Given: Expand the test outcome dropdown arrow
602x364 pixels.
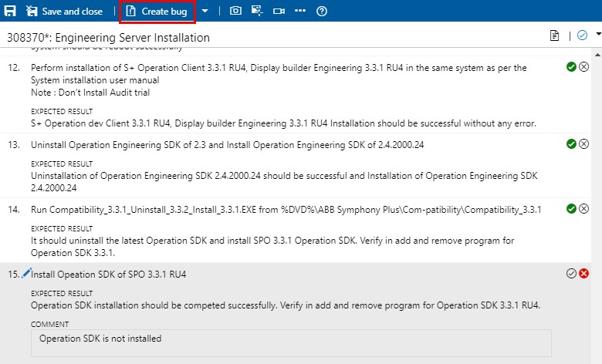Looking at the screenshot, I should pyautogui.click(x=598, y=34).
